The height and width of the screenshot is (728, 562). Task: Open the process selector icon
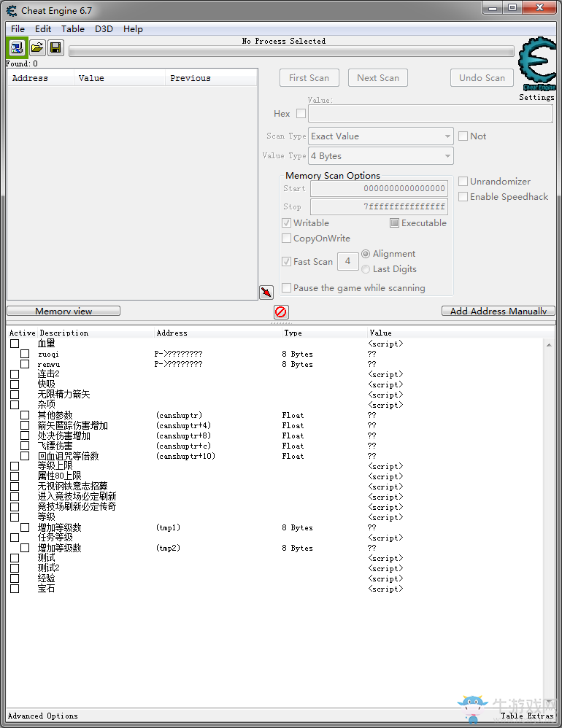click(18, 47)
